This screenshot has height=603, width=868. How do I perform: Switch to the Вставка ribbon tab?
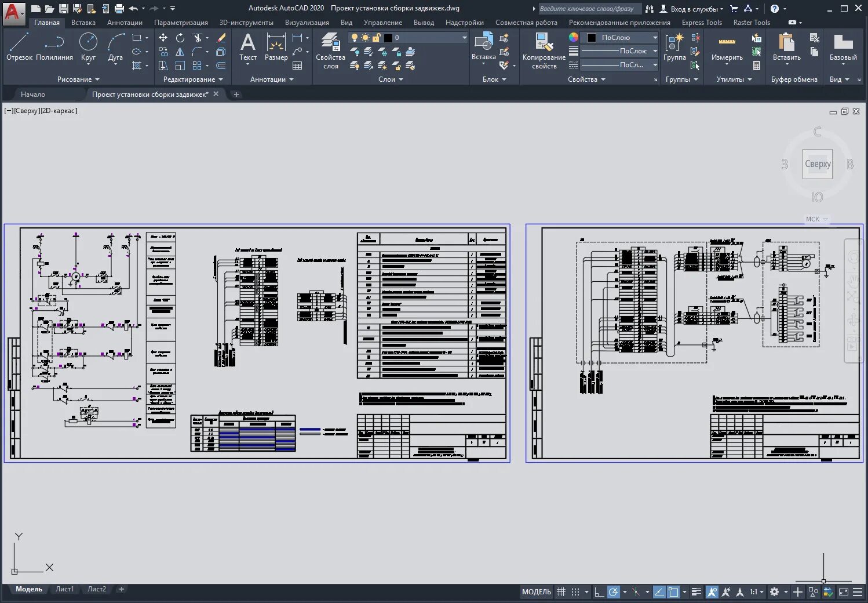(x=83, y=22)
